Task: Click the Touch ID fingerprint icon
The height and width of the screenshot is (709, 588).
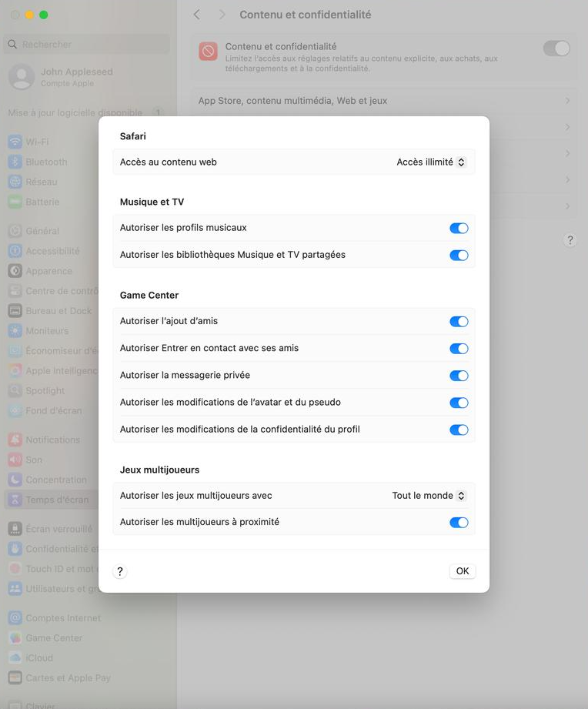Action: [x=15, y=569]
